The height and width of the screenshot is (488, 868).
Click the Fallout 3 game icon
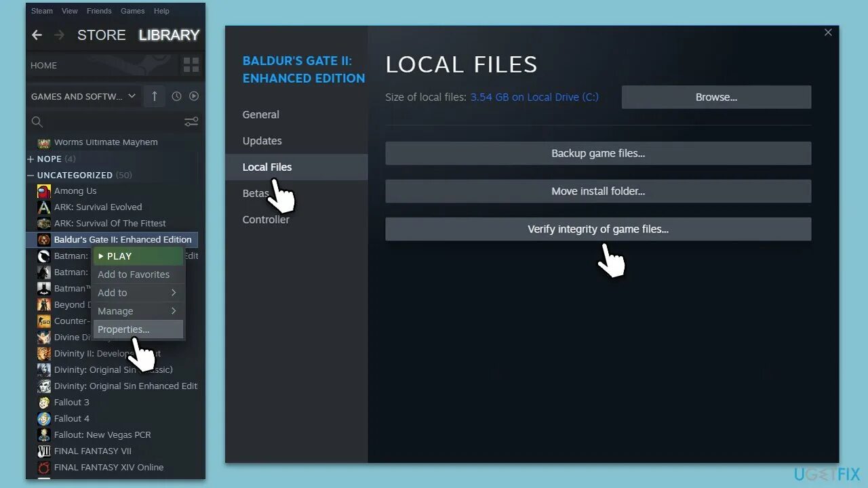pos(44,403)
